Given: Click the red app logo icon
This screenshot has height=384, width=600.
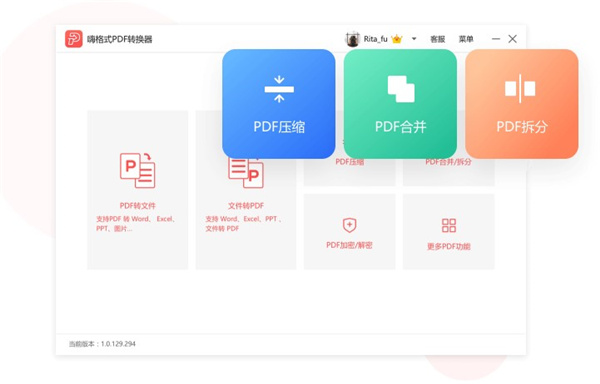Looking at the screenshot, I should point(73,39).
